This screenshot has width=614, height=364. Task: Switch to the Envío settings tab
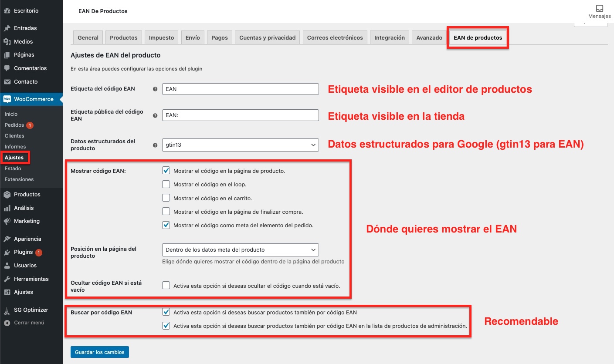click(193, 38)
